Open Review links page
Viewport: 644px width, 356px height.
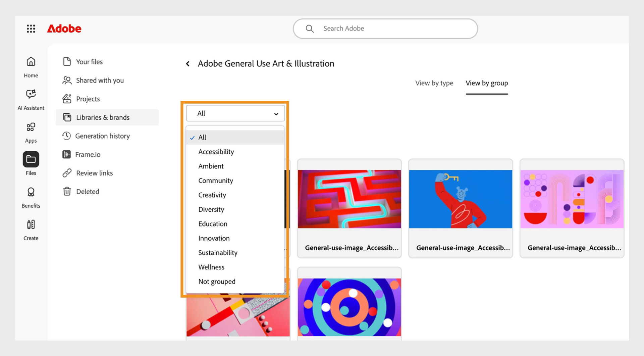point(94,173)
